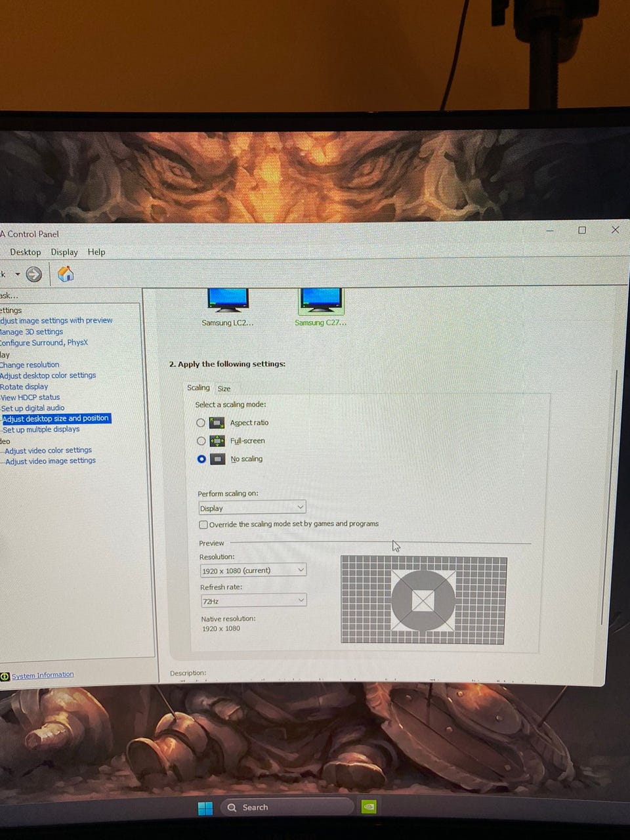Open Adjust desktop color settings
630x840 pixels.
tap(48, 375)
